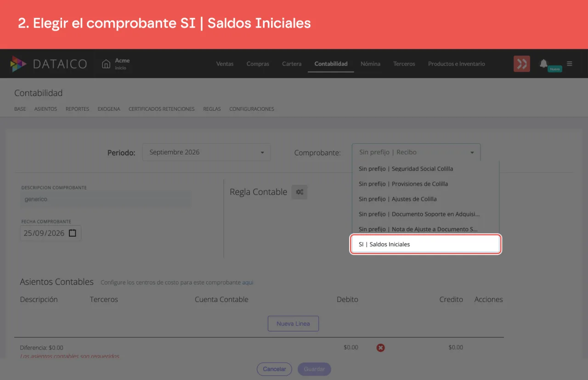Click the red double-chevron icon
The height and width of the screenshot is (380, 588).
[522, 64]
